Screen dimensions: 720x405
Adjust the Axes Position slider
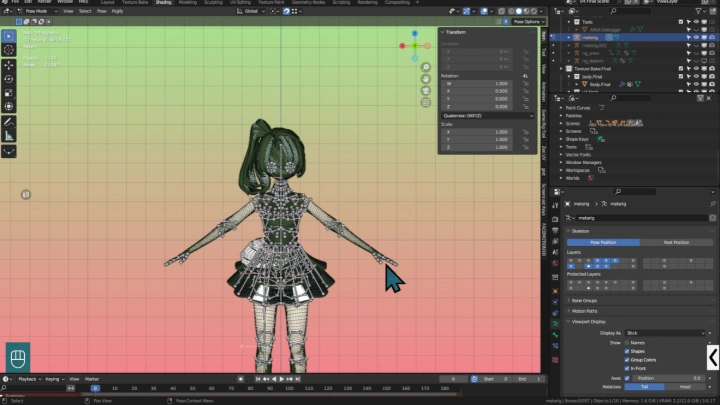coord(668,378)
